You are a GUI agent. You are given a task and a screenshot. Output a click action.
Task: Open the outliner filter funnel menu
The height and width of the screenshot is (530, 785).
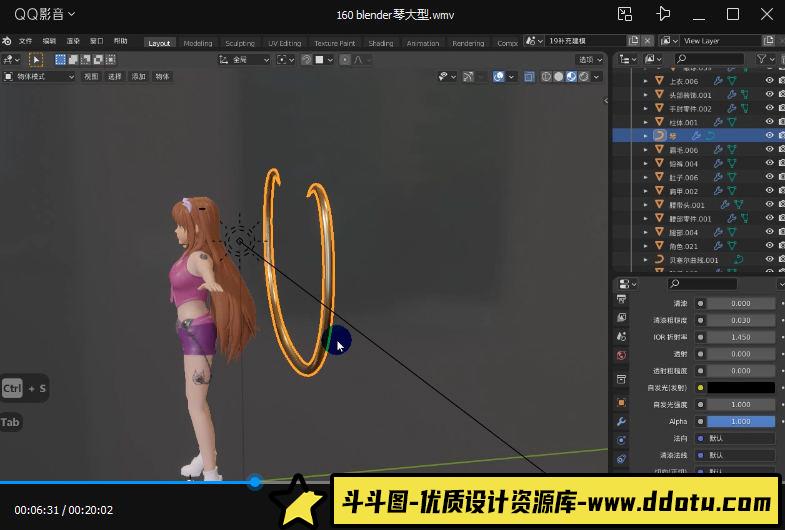tap(765, 59)
